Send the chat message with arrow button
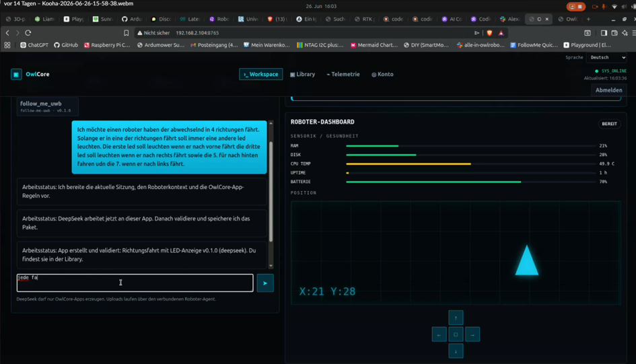 tap(265, 283)
